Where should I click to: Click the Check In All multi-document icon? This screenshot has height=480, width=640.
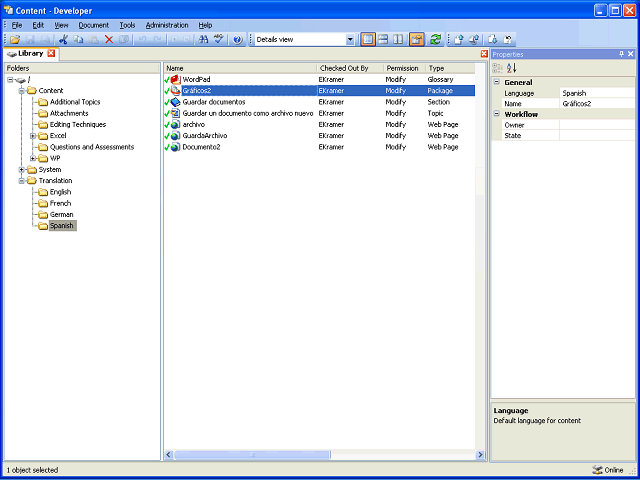click(x=474, y=40)
